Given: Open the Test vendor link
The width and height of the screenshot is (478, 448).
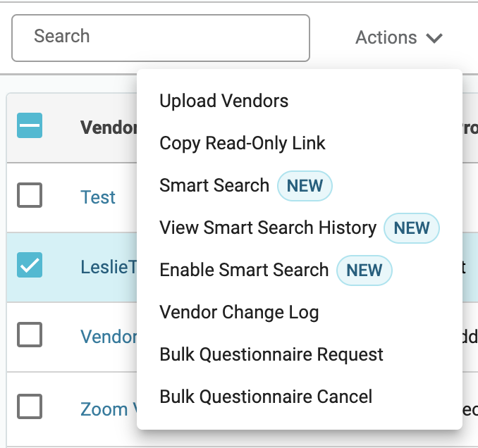Looking at the screenshot, I should pos(98,197).
